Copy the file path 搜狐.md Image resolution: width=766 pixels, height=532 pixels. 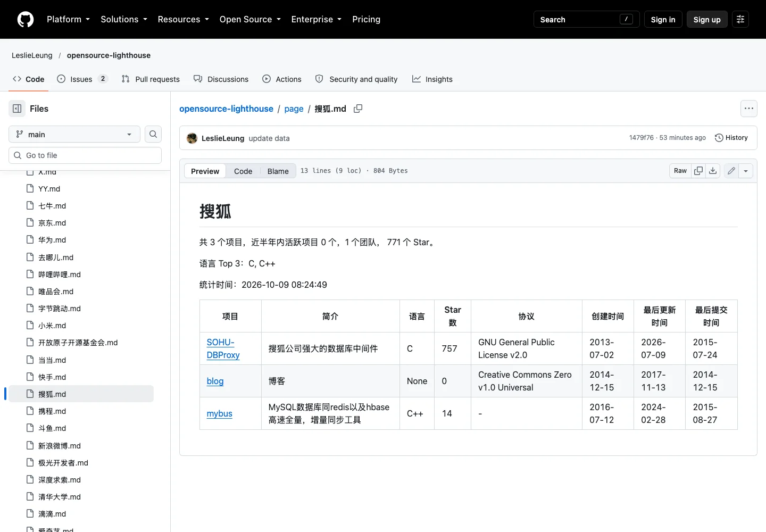(358, 109)
